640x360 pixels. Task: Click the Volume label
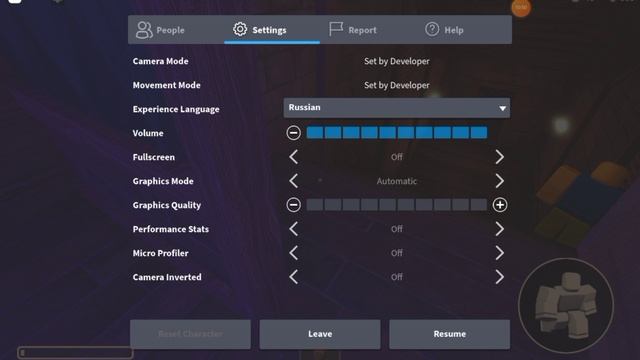148,133
